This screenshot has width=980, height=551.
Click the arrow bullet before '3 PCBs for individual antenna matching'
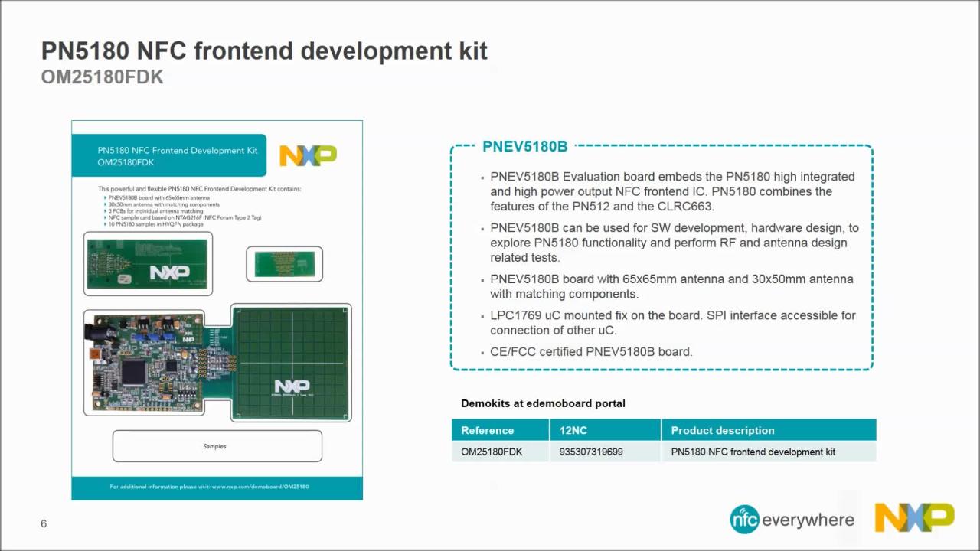(x=104, y=211)
